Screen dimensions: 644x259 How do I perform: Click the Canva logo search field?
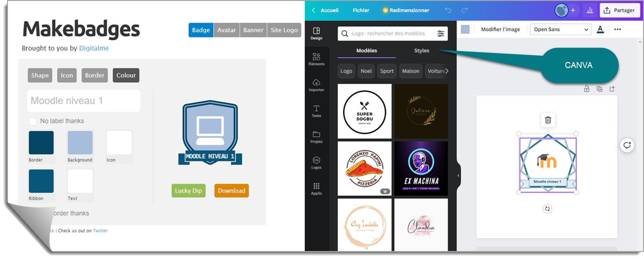click(392, 33)
